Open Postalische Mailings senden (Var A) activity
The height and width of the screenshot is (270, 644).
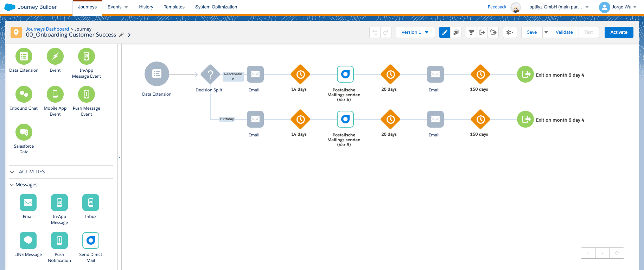click(345, 74)
